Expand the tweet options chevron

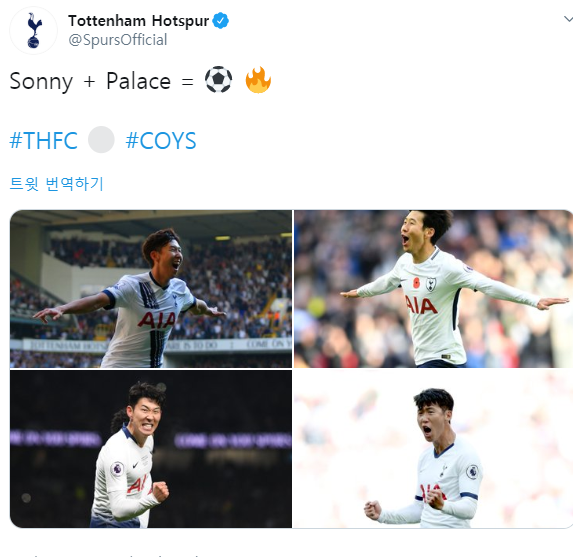(568, 19)
